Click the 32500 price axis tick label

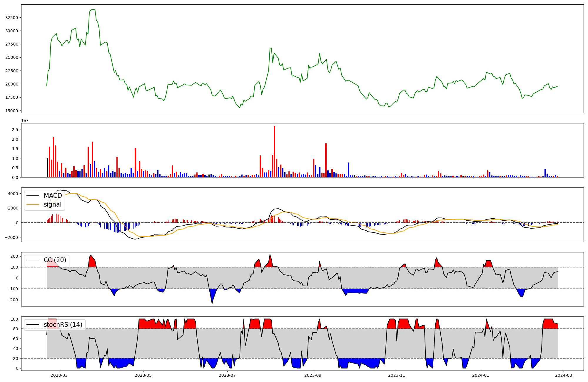(12, 18)
